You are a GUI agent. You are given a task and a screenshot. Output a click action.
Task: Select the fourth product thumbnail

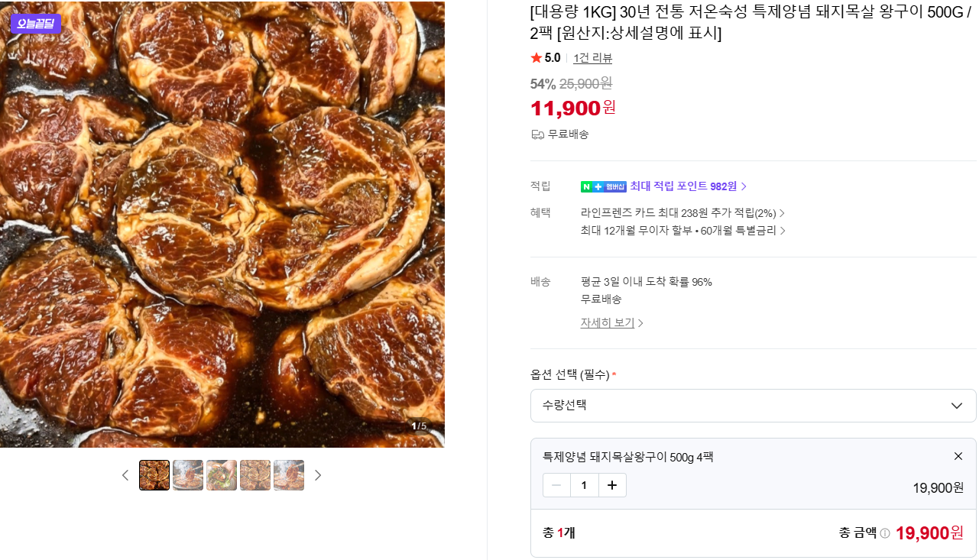click(x=255, y=475)
